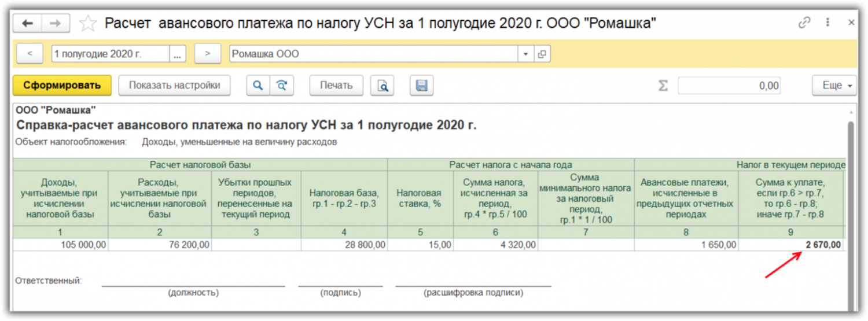Select tax rate cell 15,00
868x321 pixels.
click(x=420, y=245)
